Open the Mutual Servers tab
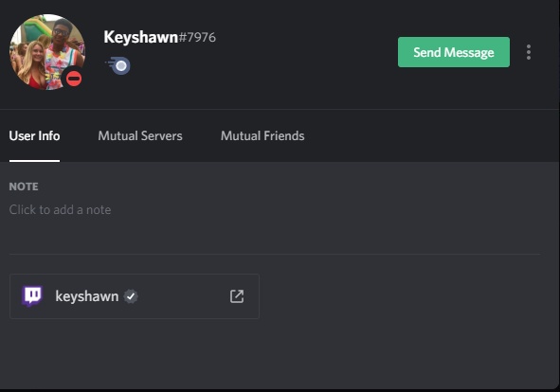 (x=140, y=135)
